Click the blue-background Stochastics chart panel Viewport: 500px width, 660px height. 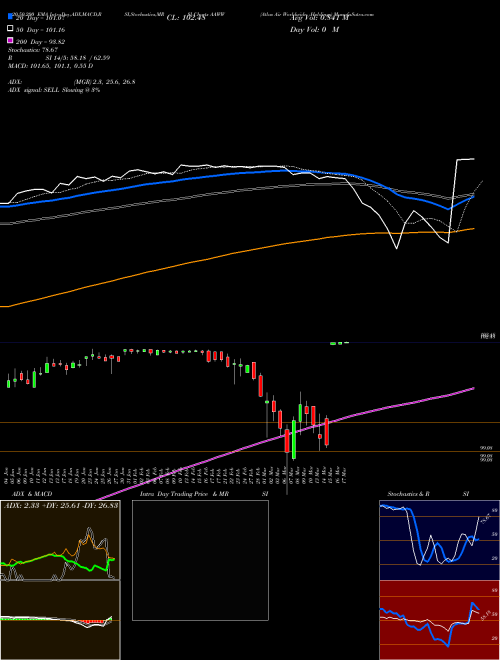click(x=439, y=540)
